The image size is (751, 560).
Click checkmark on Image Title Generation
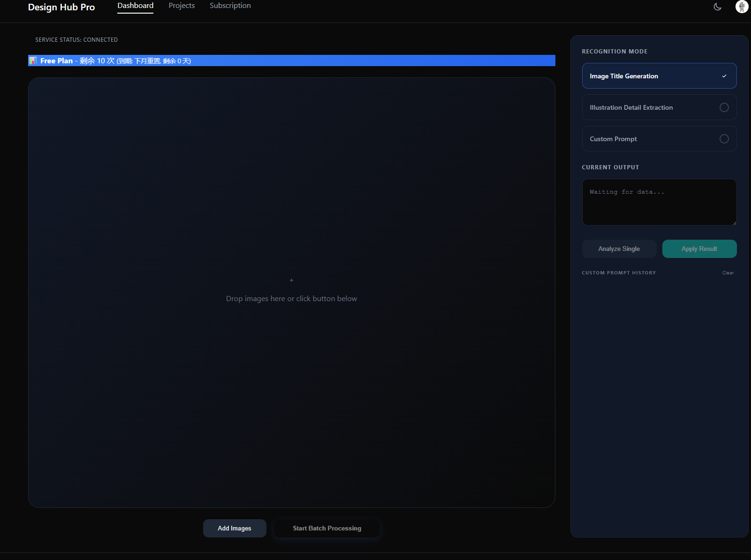pyautogui.click(x=724, y=76)
